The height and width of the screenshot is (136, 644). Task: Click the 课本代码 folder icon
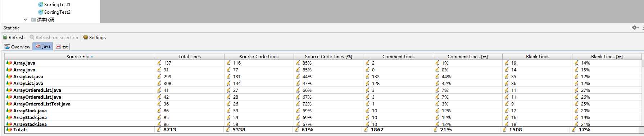[33, 20]
